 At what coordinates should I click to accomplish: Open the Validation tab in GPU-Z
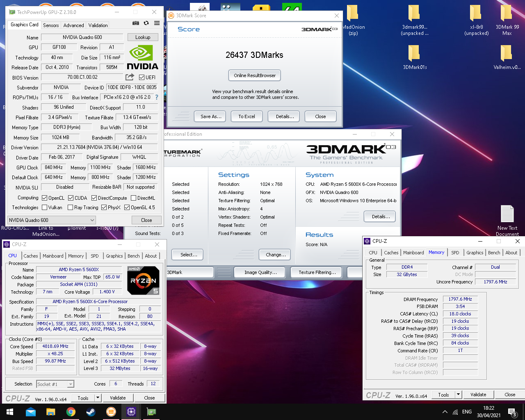coord(98,25)
